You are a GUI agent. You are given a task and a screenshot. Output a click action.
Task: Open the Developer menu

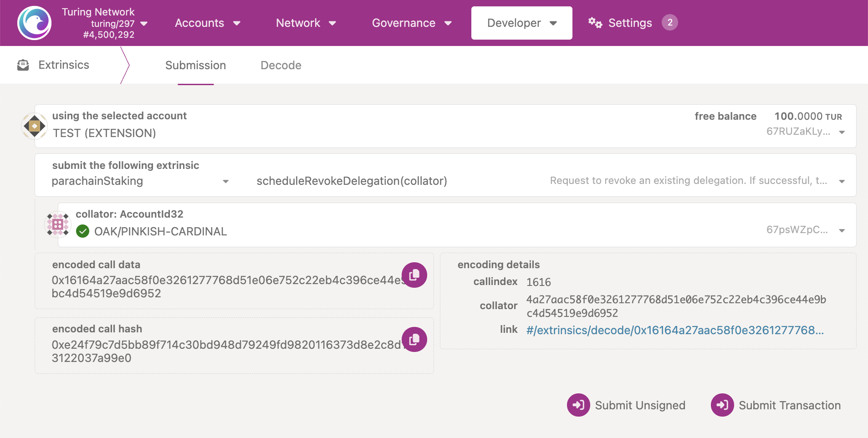coord(522,23)
